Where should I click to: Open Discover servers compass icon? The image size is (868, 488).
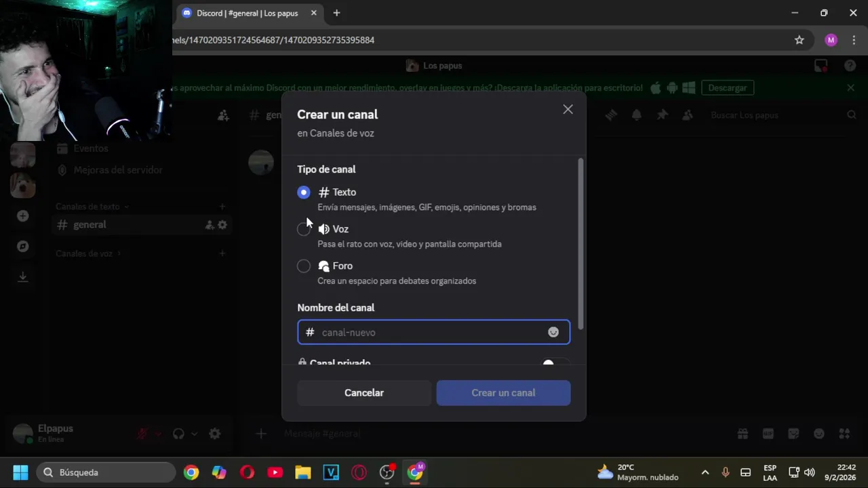point(22,247)
